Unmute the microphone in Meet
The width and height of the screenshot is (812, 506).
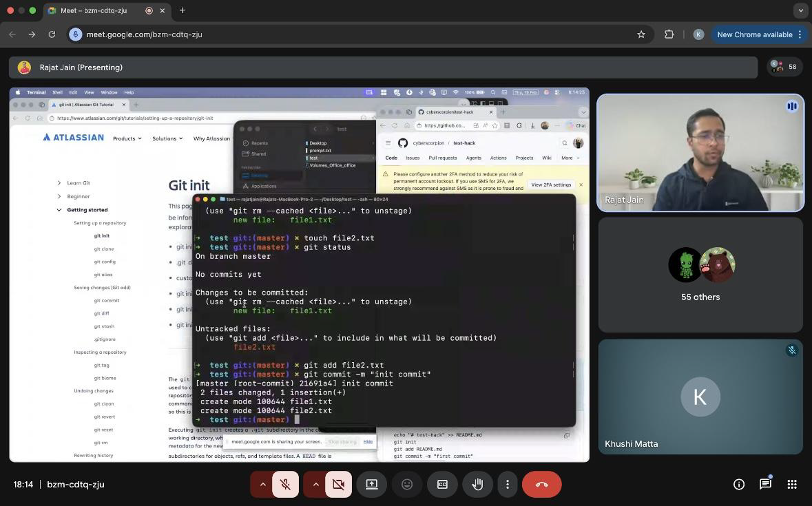pyautogui.click(x=285, y=485)
